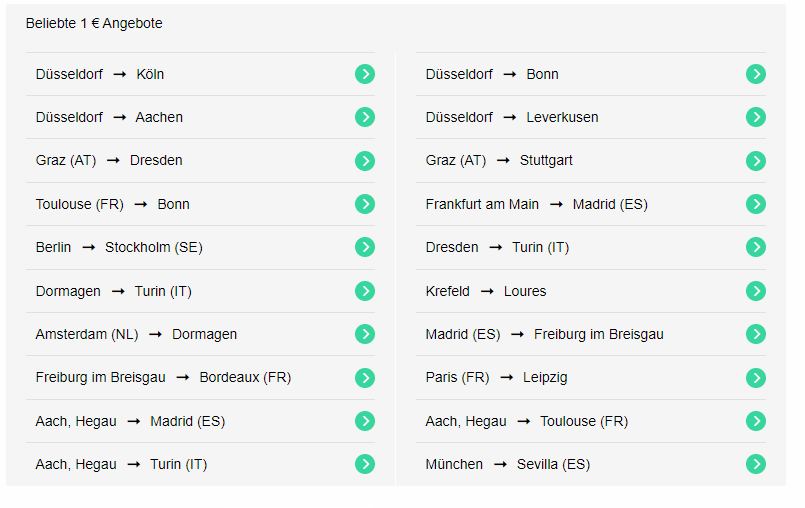Select the Toulouse (FR) to Bonn route
The image size is (805, 508).
(200, 204)
